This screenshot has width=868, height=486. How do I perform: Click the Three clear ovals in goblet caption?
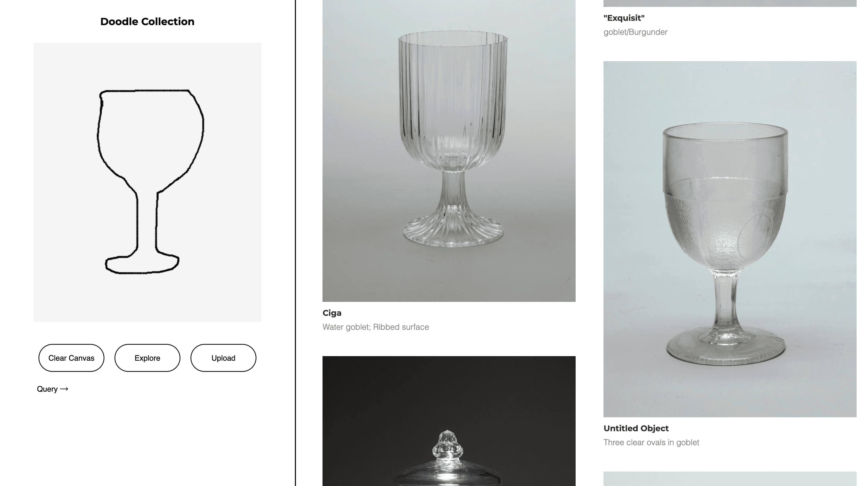click(x=651, y=442)
